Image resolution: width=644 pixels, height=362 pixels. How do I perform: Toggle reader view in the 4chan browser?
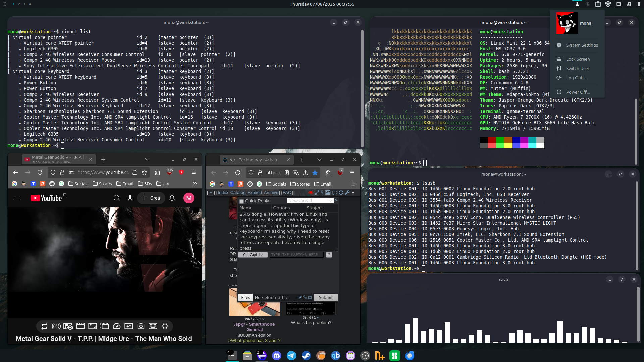(x=287, y=173)
